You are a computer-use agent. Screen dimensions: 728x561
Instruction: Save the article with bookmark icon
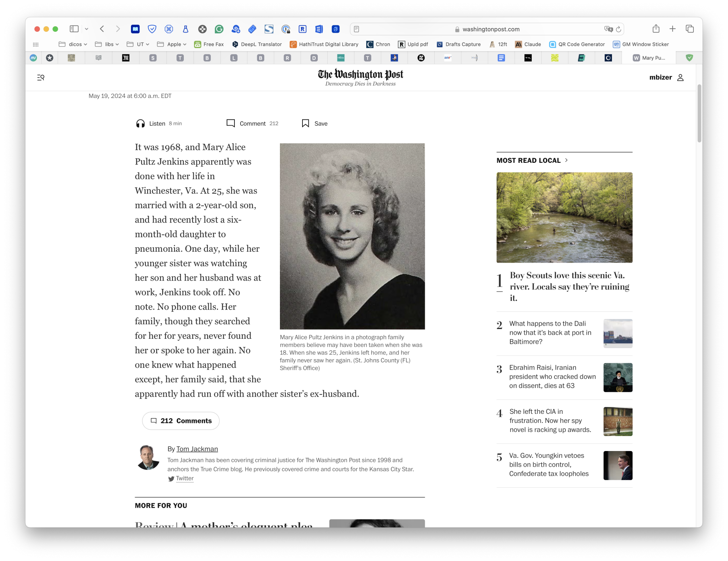[314, 124]
